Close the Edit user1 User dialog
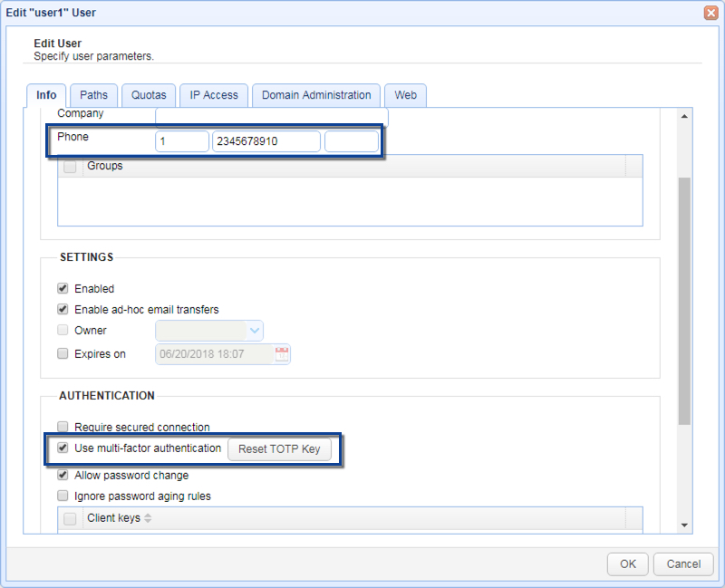Image resolution: width=725 pixels, height=588 pixels. tap(711, 13)
